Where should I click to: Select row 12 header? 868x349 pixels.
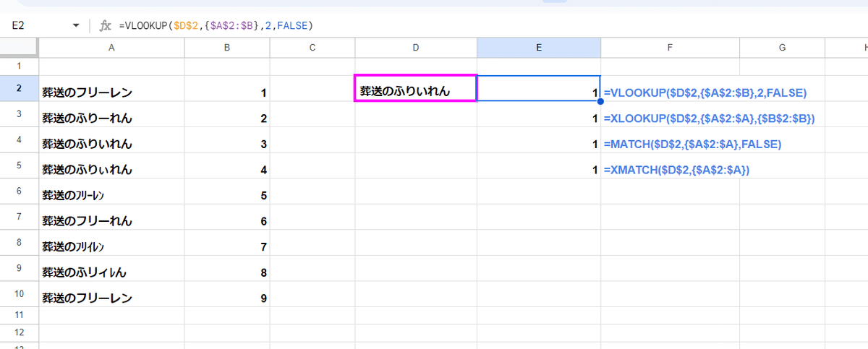[x=20, y=332]
